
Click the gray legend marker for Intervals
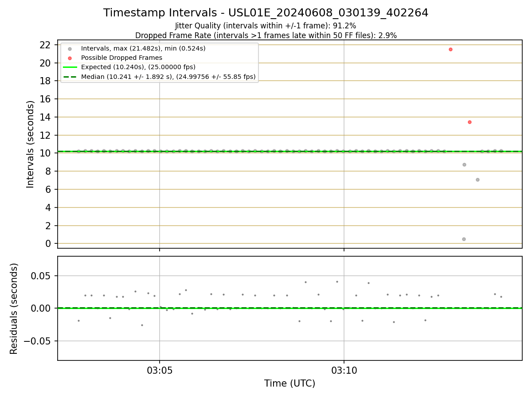coord(70,49)
